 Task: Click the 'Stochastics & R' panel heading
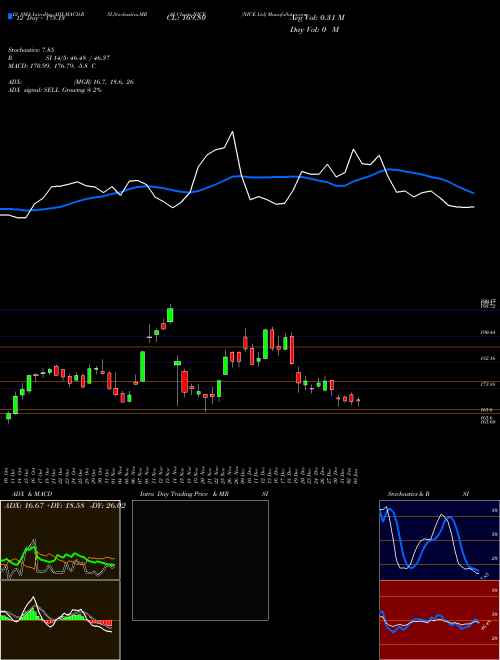click(x=409, y=494)
